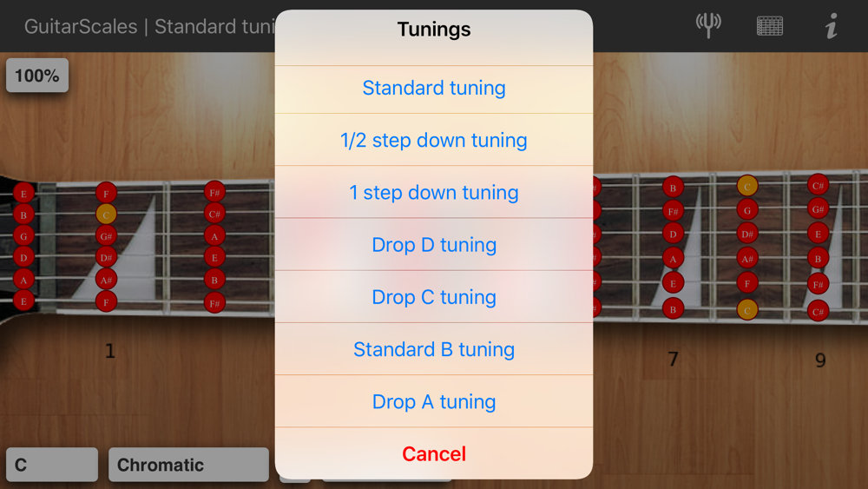
Task: Tap orange C note at eighth fret bottom string
Action: 746,310
